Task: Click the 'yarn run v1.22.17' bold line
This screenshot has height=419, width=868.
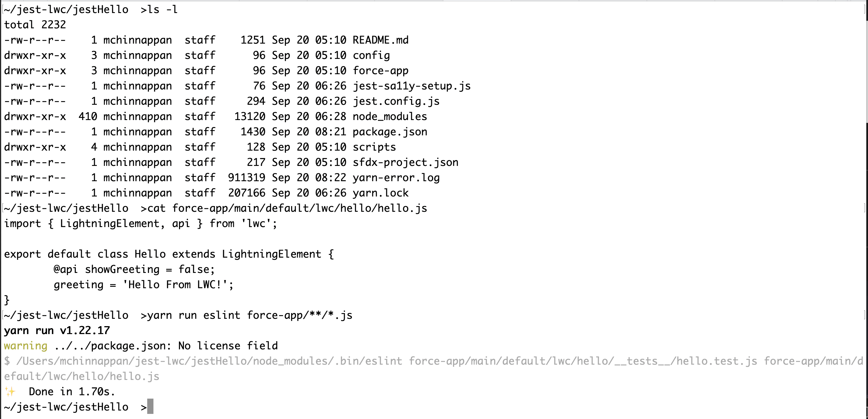Action: pyautogui.click(x=57, y=330)
